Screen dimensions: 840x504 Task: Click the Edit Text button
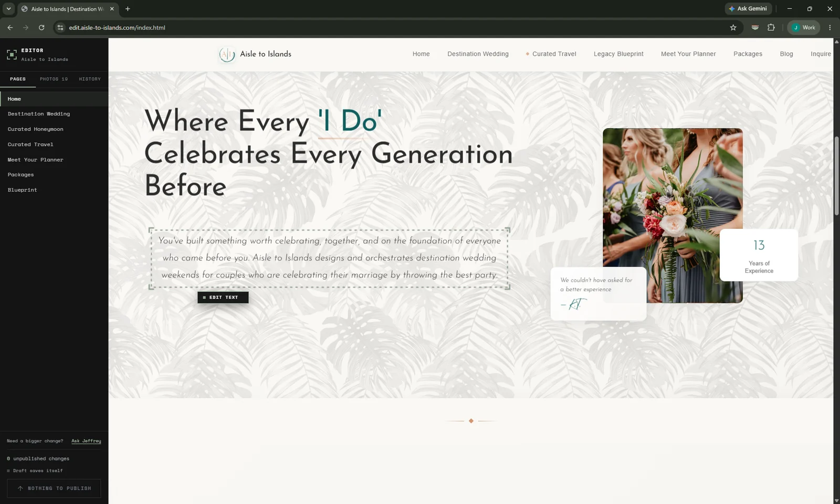(x=223, y=297)
